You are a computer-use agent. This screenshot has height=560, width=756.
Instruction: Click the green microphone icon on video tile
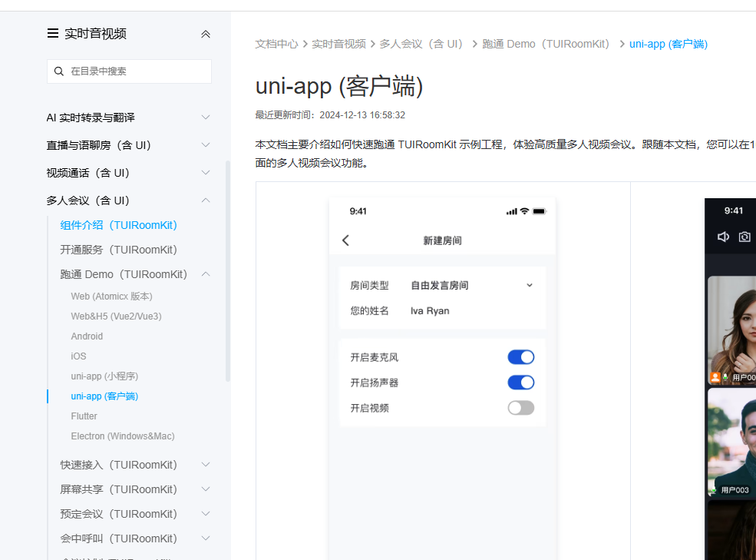(x=725, y=377)
